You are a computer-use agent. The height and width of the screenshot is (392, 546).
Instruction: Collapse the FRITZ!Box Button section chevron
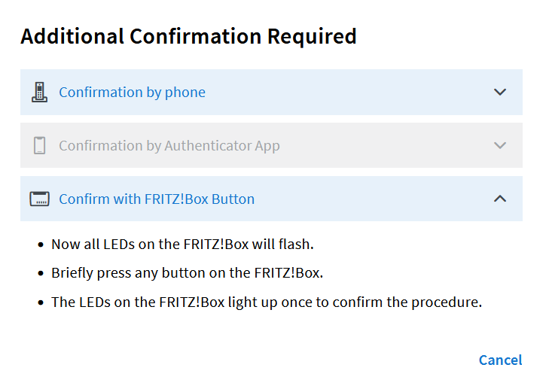[x=500, y=199]
